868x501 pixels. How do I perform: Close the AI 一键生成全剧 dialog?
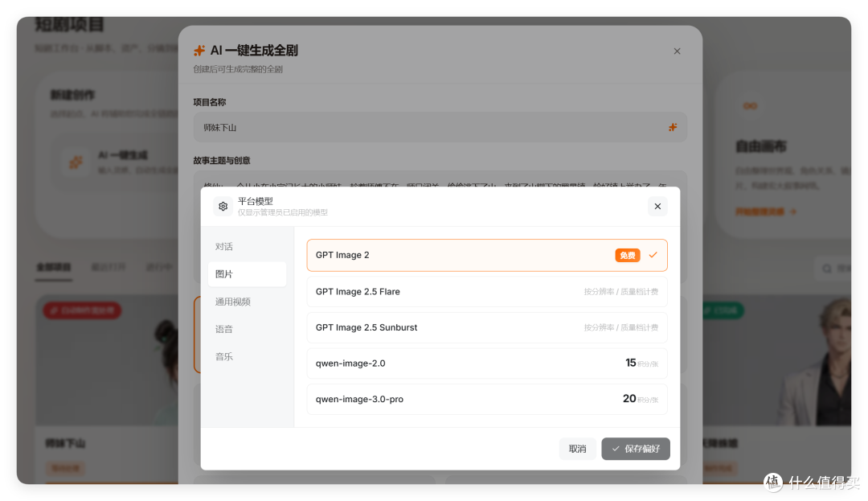(677, 51)
